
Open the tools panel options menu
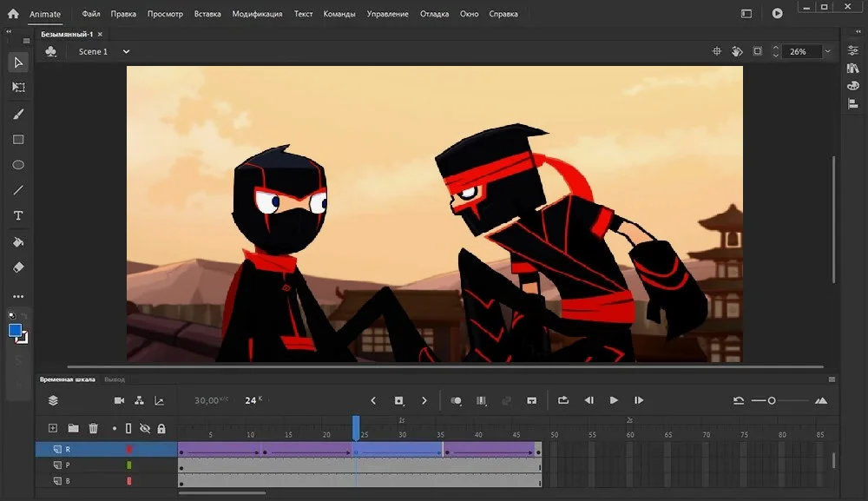(x=26, y=41)
